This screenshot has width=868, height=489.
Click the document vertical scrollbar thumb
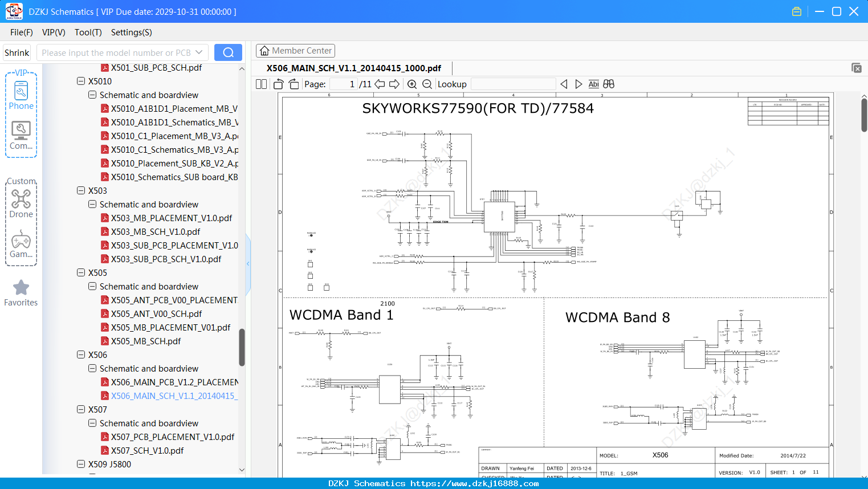click(x=864, y=115)
